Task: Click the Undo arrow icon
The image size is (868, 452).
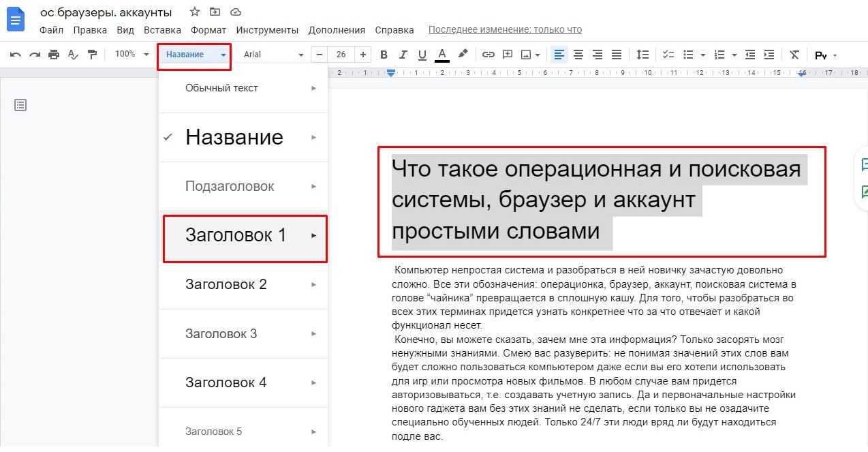Action: pos(15,55)
